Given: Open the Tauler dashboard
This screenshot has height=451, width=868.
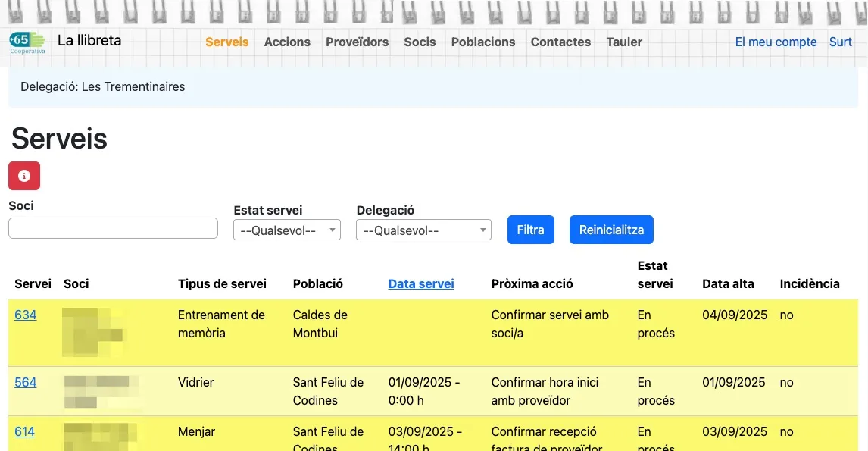Looking at the screenshot, I should [624, 42].
